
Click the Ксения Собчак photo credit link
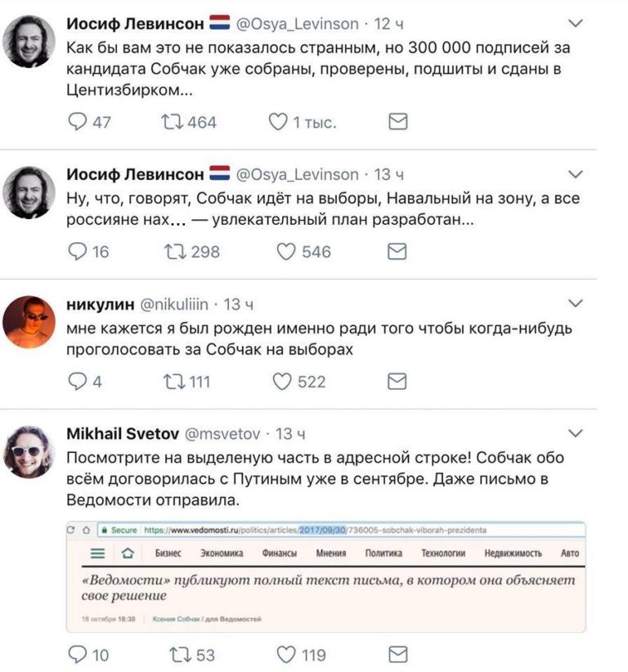(207, 619)
